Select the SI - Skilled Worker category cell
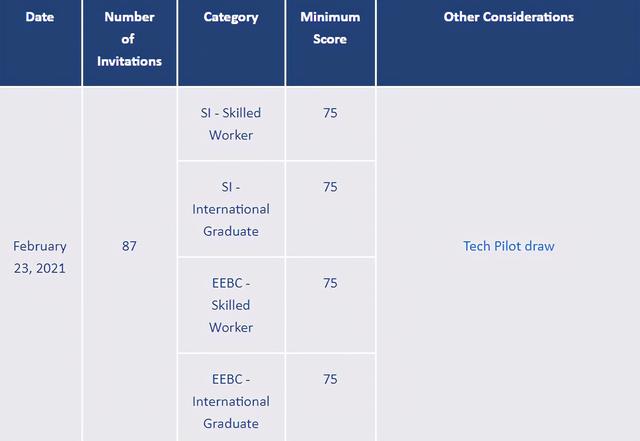This screenshot has width=640, height=441. (x=231, y=124)
